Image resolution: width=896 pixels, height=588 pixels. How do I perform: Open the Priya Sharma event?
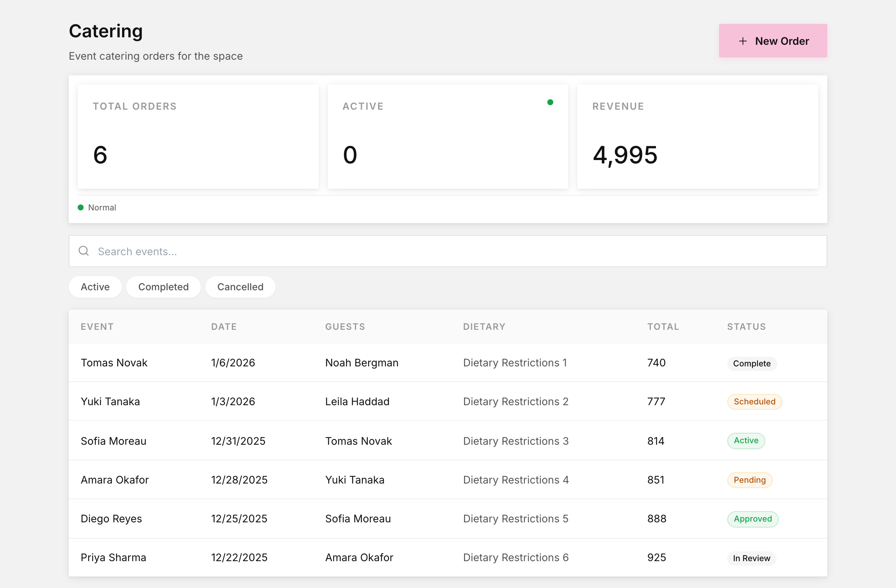pos(113,557)
